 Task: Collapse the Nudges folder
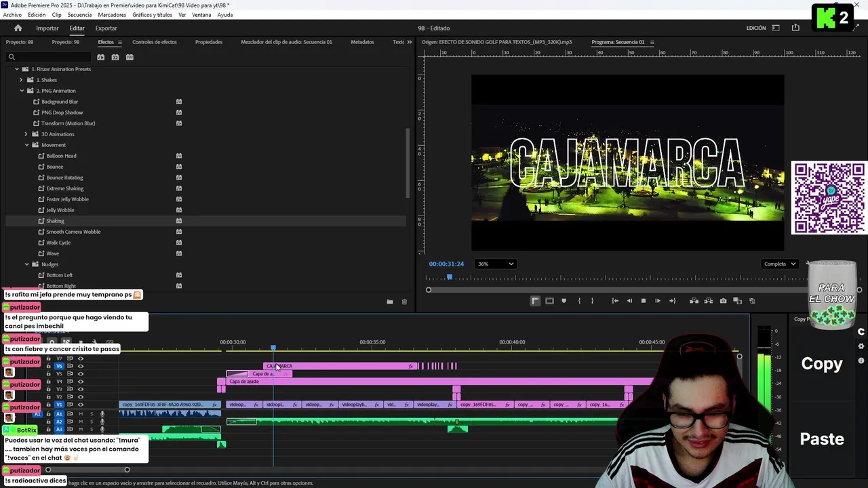(x=26, y=264)
